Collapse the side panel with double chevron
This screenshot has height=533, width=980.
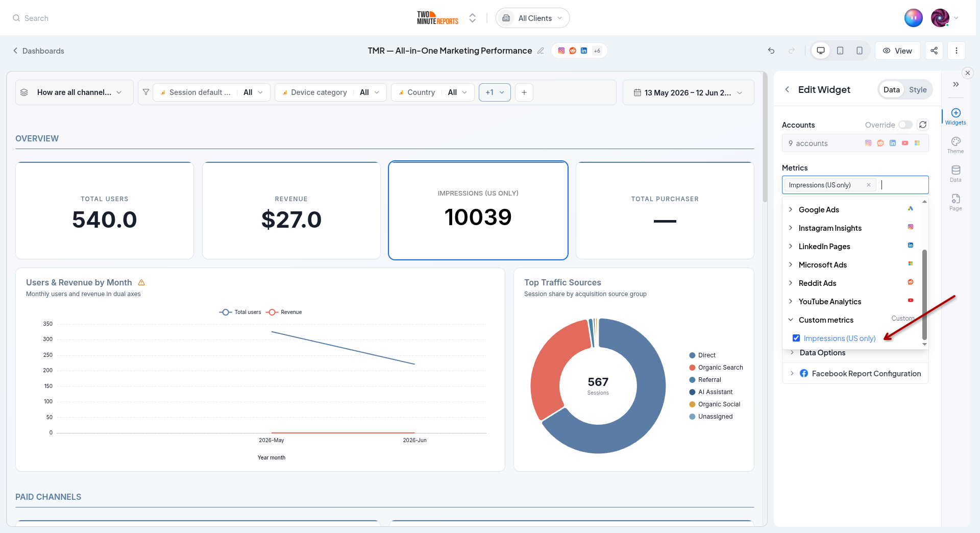[x=956, y=84]
